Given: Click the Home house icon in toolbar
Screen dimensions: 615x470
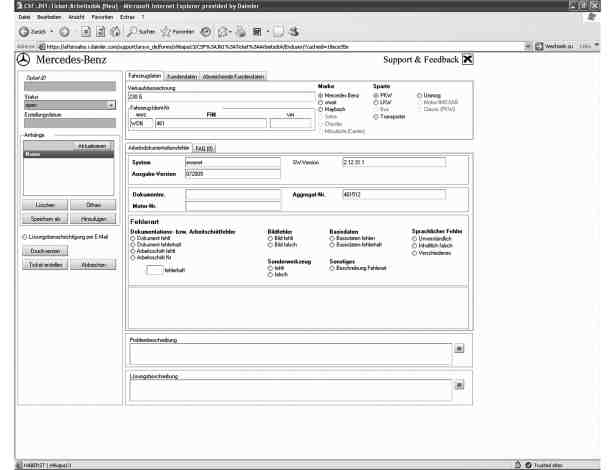Looking at the screenshot, I should pos(115,31).
